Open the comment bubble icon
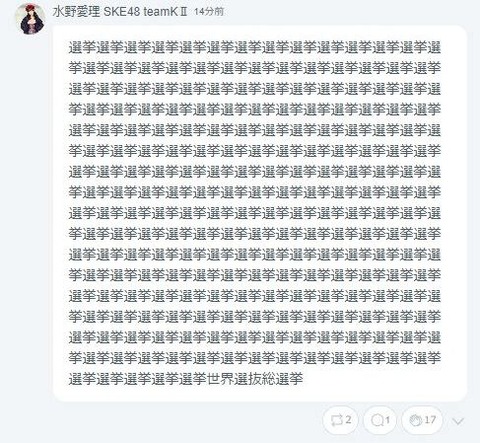The width and height of the screenshot is (480, 443). coord(377,420)
